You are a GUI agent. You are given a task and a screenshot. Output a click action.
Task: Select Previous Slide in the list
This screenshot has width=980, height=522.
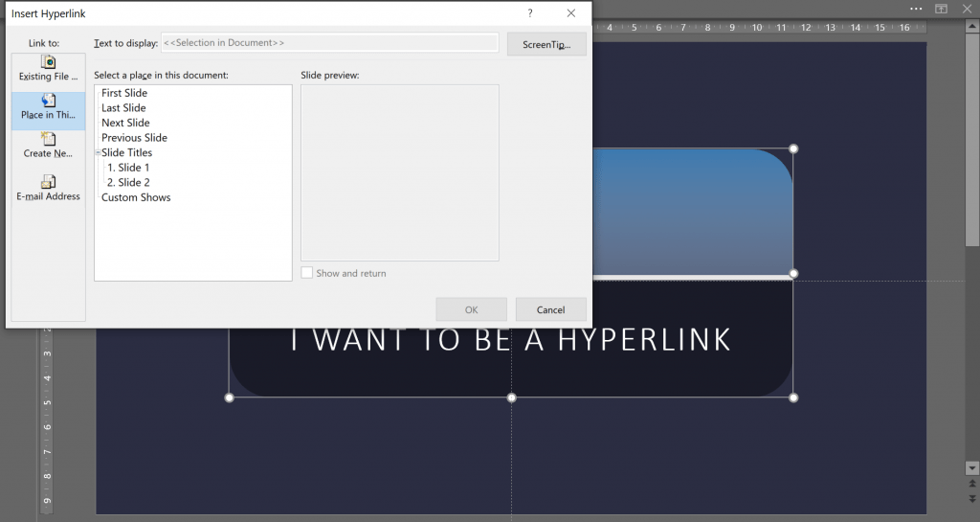(134, 138)
